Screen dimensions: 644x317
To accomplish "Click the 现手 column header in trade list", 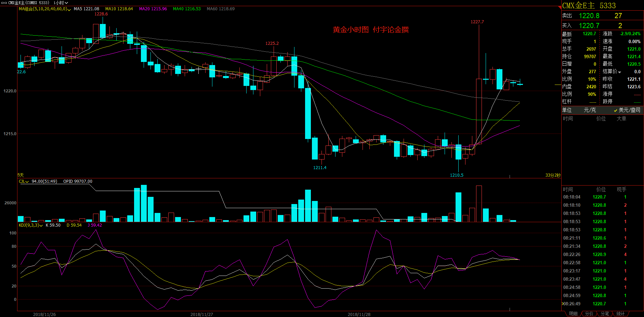I will 621,189.
